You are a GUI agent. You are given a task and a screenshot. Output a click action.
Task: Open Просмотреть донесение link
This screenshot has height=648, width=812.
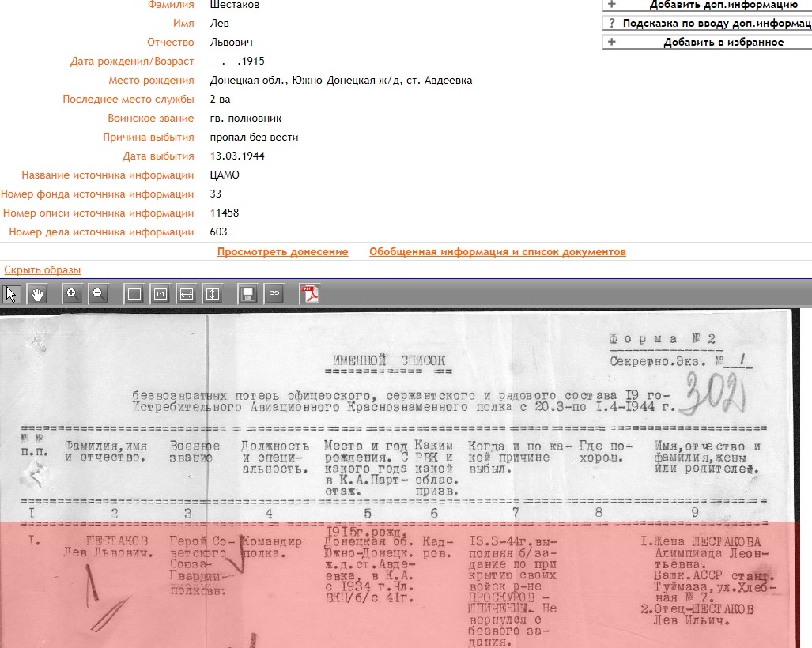[282, 251]
